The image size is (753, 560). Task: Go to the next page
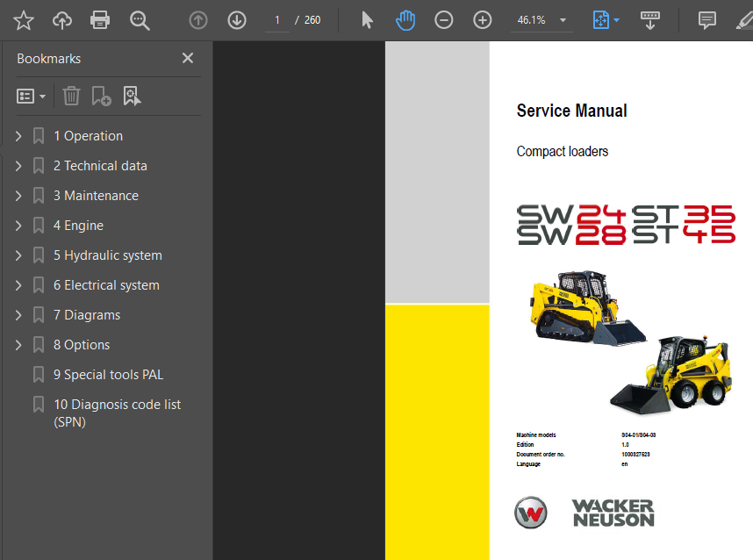(x=236, y=19)
